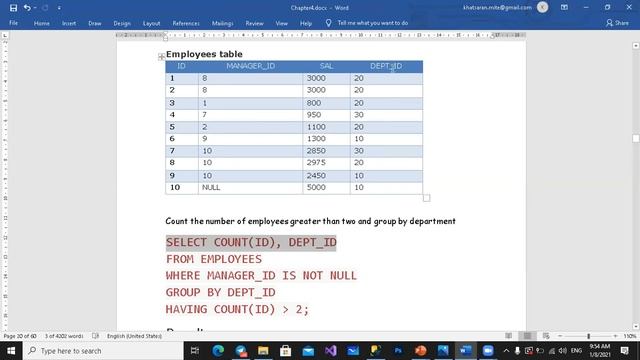Click the zoom out minus button
This screenshot has width=640, height=360.
pos(560,336)
